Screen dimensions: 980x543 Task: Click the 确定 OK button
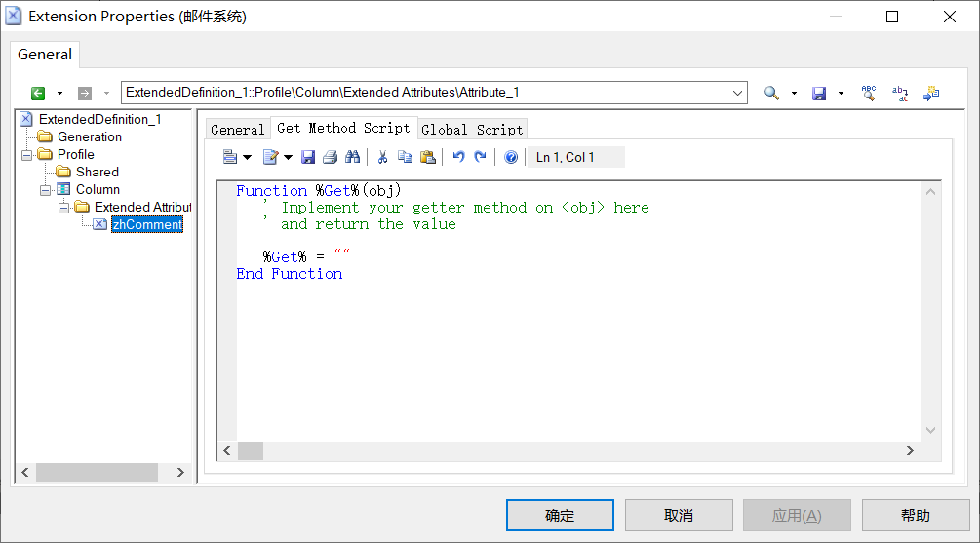tap(560, 515)
